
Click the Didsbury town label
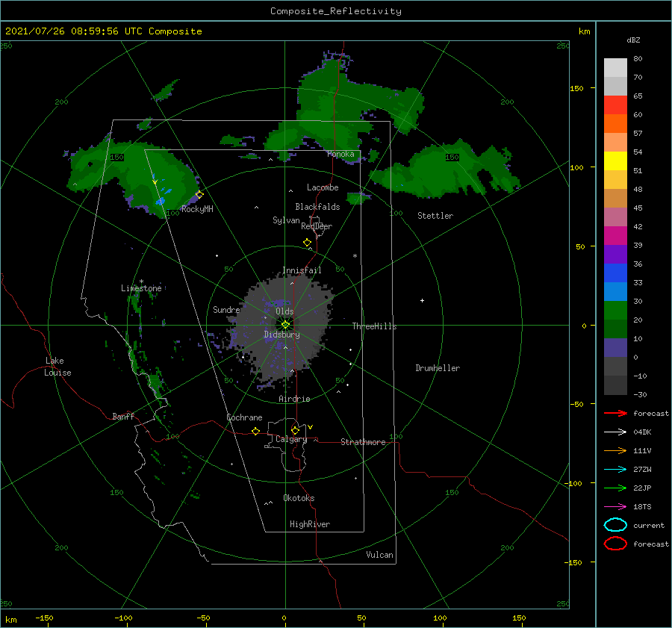[x=281, y=335]
